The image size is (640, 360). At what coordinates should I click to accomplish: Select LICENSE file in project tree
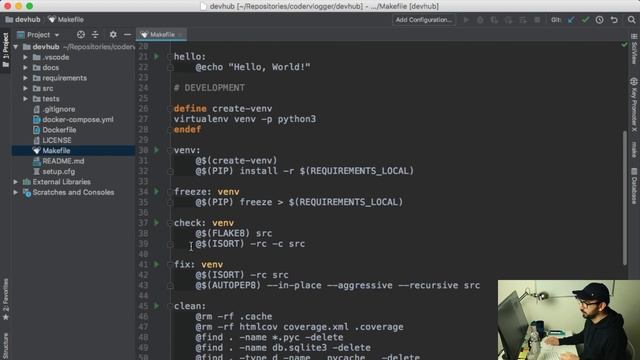point(52,140)
